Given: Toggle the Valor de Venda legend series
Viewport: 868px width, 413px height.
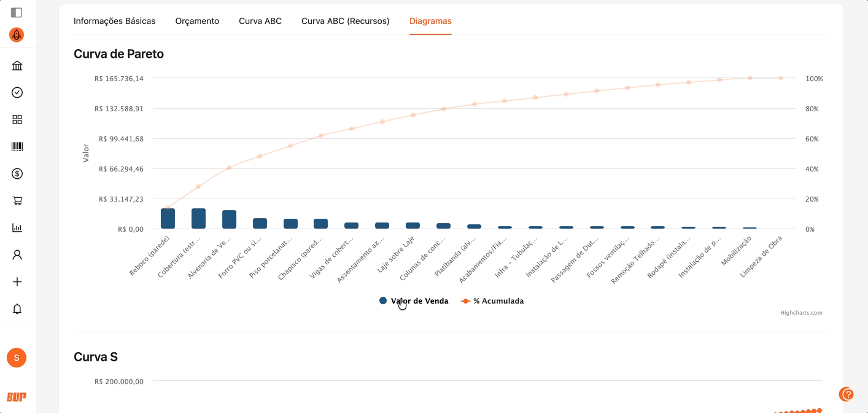Looking at the screenshot, I should 414,301.
